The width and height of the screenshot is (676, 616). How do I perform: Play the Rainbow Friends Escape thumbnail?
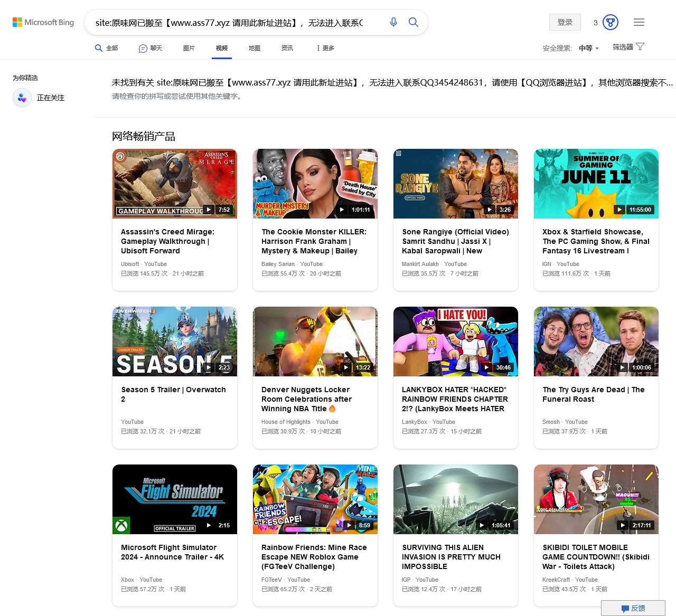point(315,499)
